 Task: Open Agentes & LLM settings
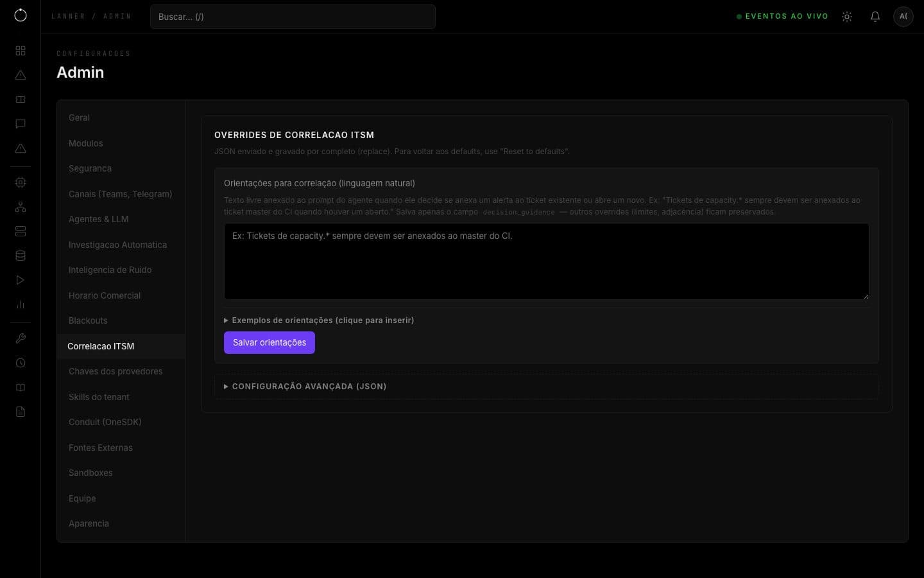coord(121,220)
